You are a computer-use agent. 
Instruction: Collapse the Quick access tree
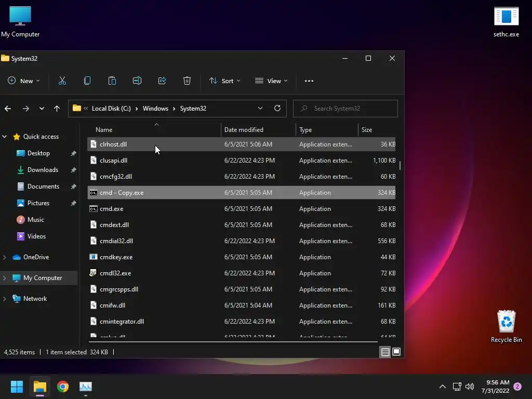[4, 137]
